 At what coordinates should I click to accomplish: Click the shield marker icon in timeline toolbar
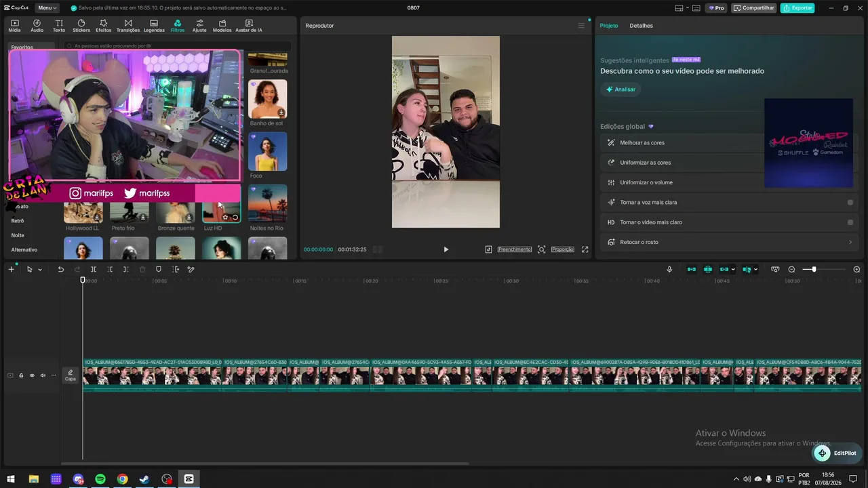point(159,269)
